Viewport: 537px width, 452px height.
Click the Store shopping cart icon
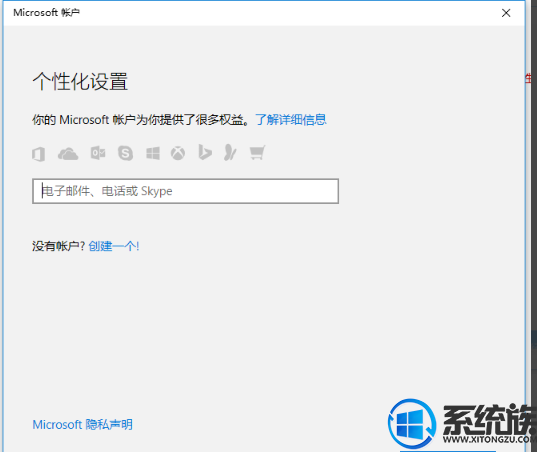257,153
